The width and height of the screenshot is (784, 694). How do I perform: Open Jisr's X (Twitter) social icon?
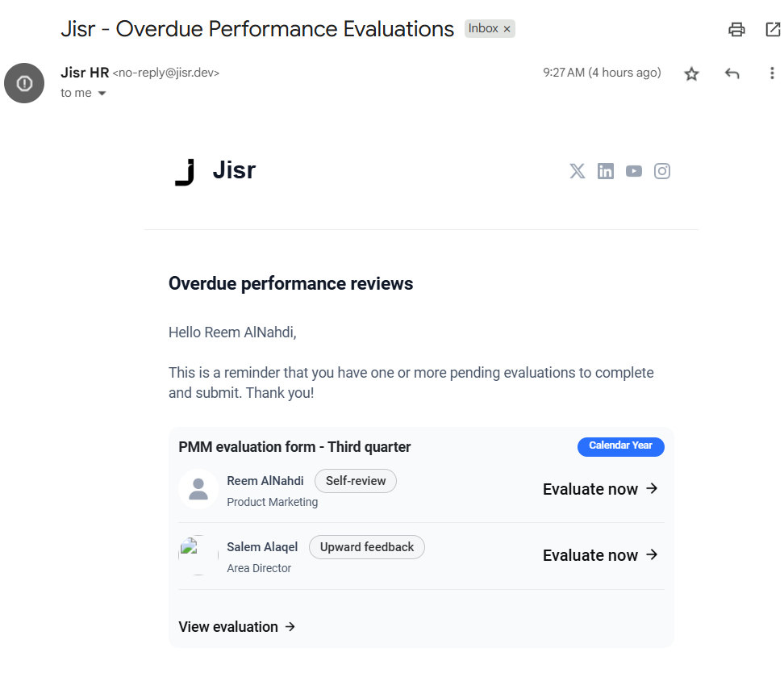(x=578, y=171)
